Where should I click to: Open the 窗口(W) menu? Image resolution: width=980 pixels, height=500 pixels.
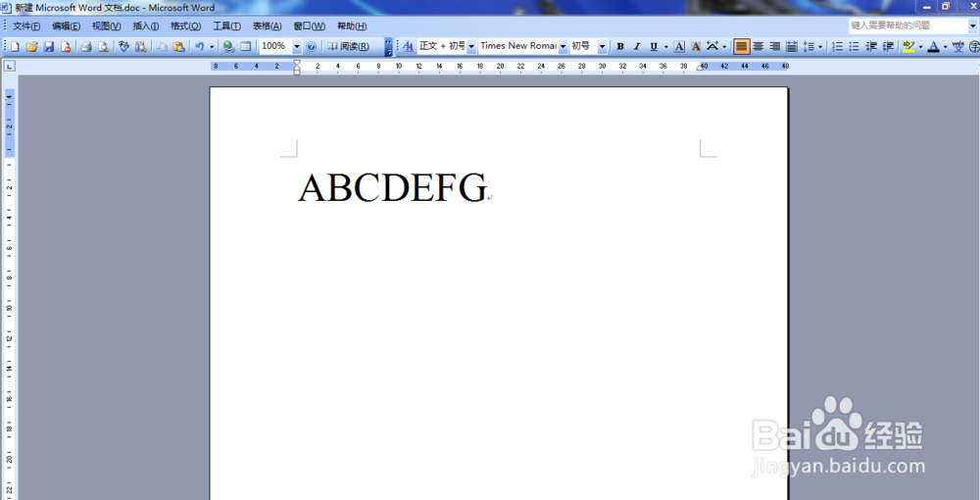[310, 26]
